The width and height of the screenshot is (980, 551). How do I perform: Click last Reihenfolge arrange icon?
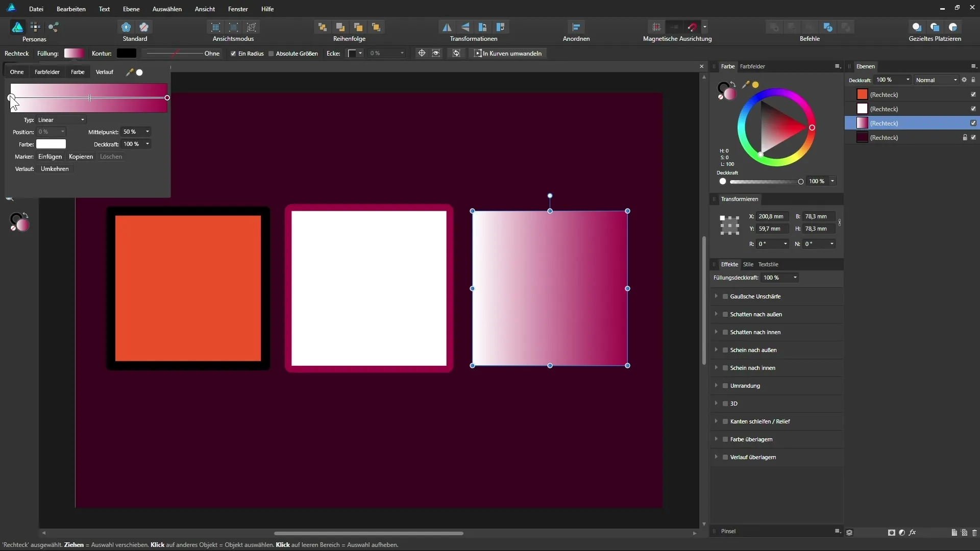coord(376,27)
